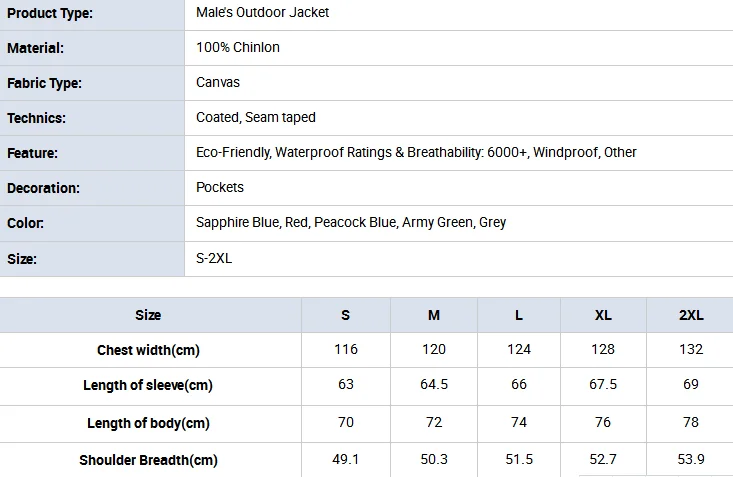Select the body length value 76

(603, 422)
